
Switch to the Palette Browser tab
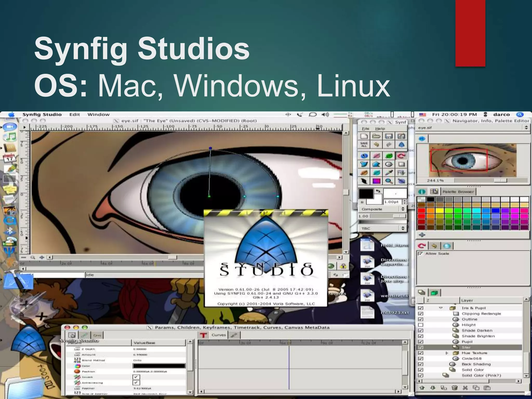(458, 192)
